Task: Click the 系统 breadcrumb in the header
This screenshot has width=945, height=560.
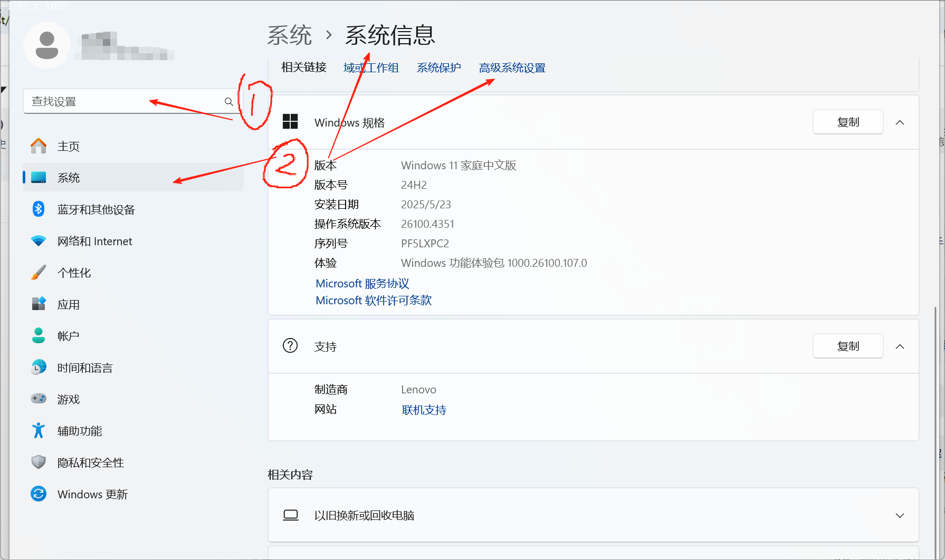Action: point(289,35)
